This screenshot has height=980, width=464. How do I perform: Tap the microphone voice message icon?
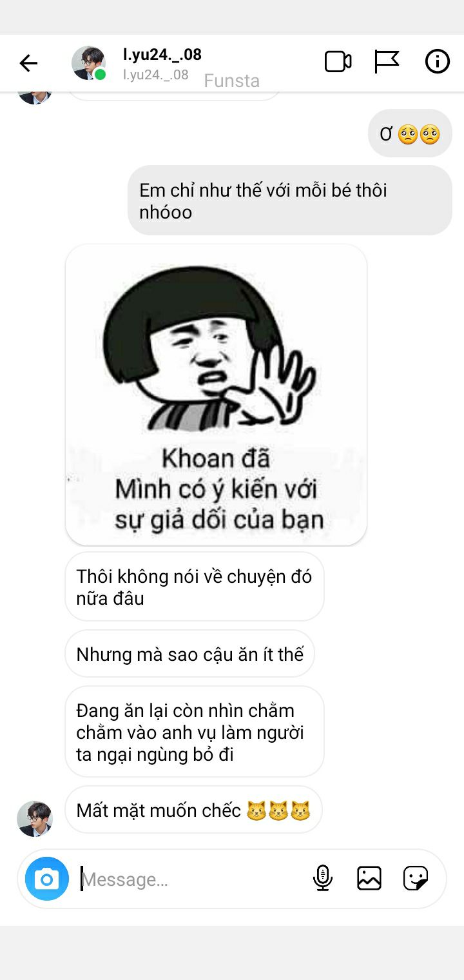tap(323, 878)
